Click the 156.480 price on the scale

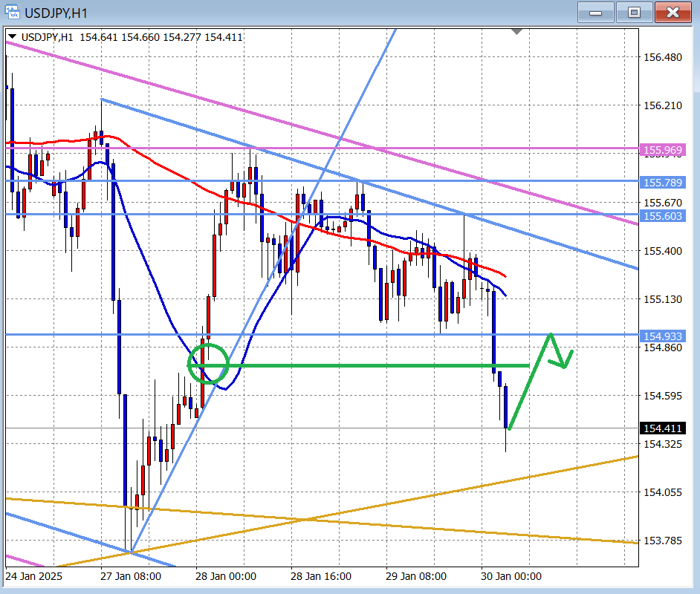tap(663, 57)
